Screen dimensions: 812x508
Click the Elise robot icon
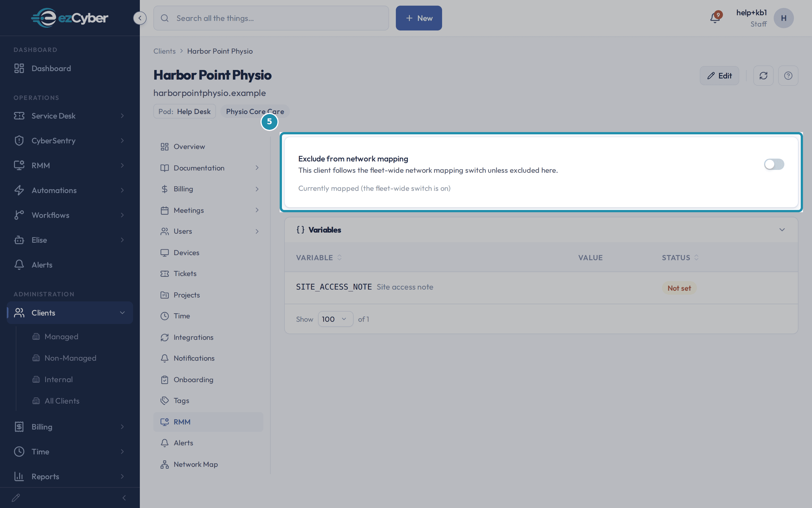pos(19,240)
